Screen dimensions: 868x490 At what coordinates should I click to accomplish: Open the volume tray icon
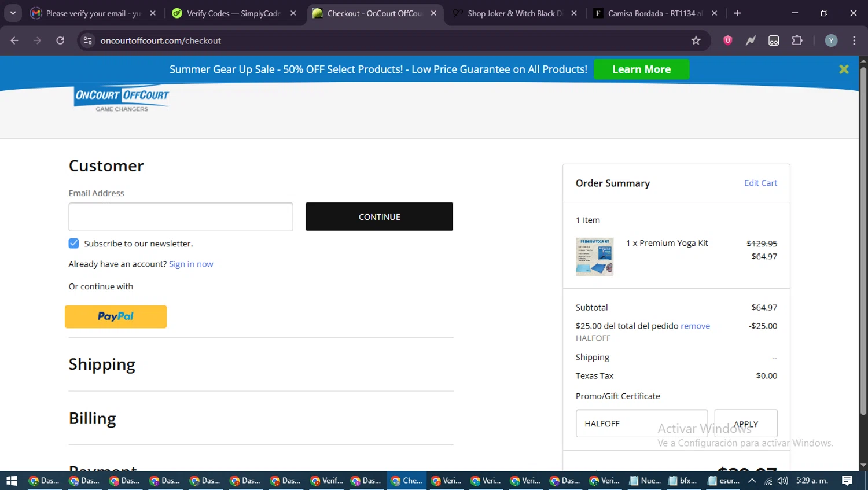click(782, 481)
